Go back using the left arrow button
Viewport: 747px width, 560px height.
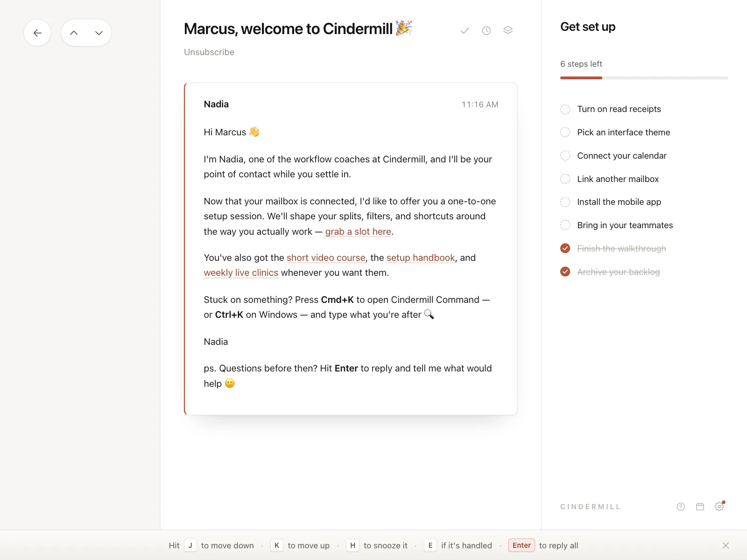(37, 33)
